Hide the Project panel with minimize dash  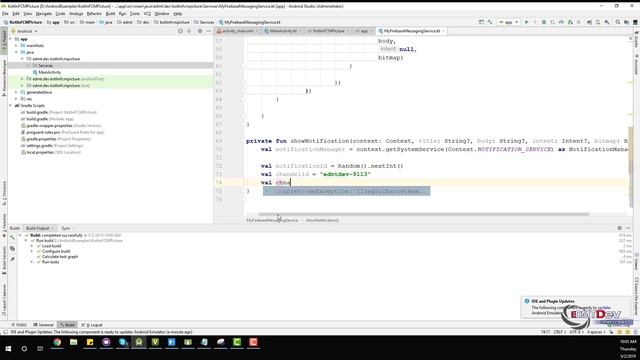pos(209,31)
